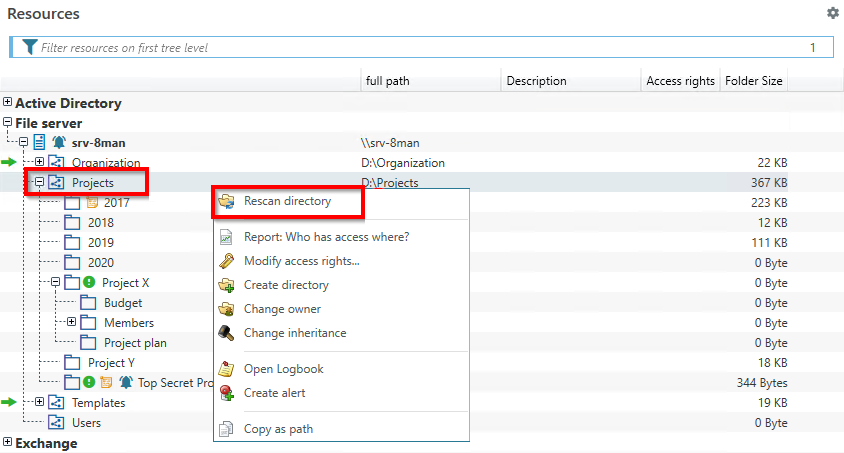Click the green status icon beside Project X
Image resolution: width=844 pixels, height=453 pixels.
click(x=89, y=283)
